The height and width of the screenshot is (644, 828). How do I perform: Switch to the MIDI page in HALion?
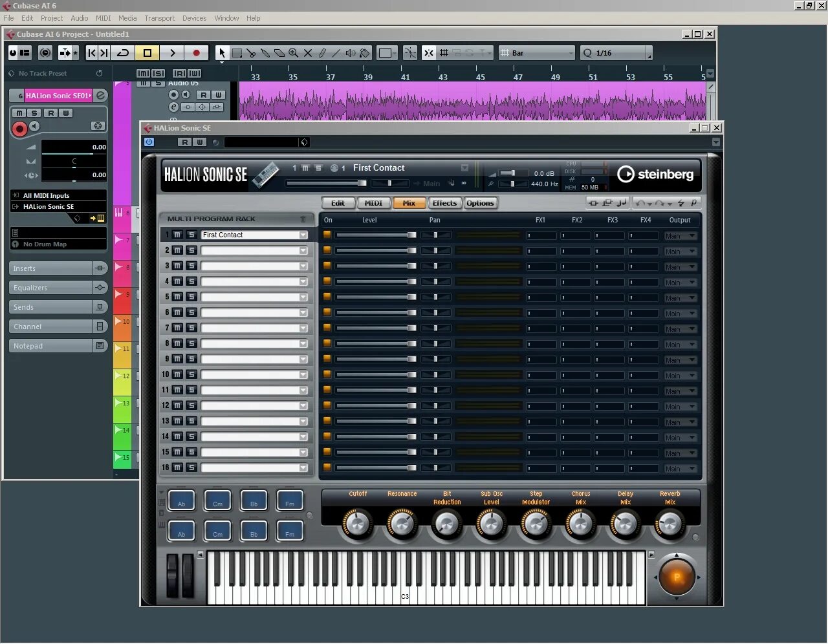373,203
